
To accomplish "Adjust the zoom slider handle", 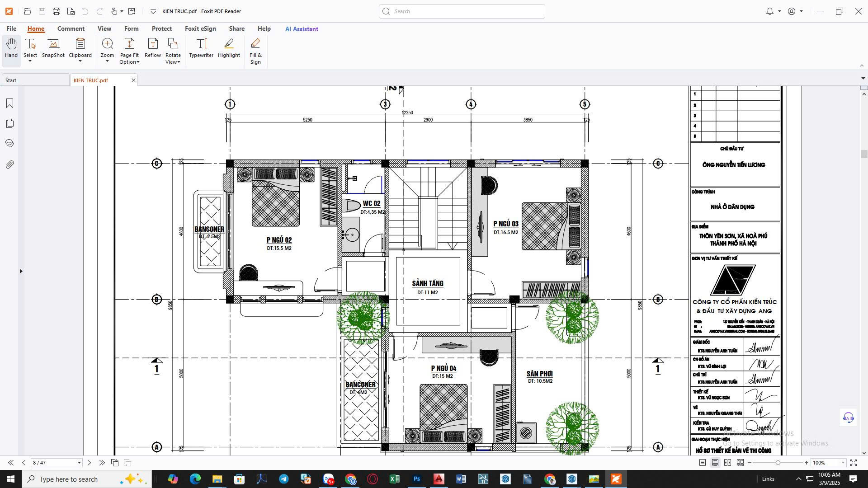I will tap(778, 463).
